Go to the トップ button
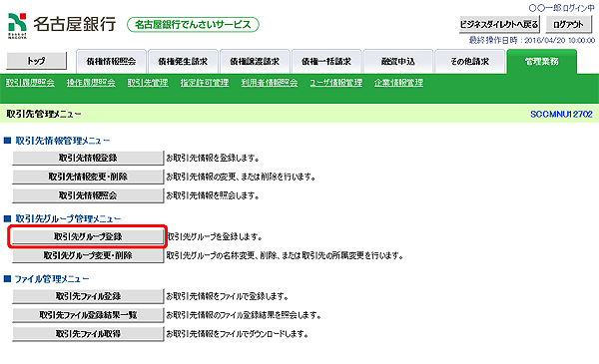 coord(37,61)
